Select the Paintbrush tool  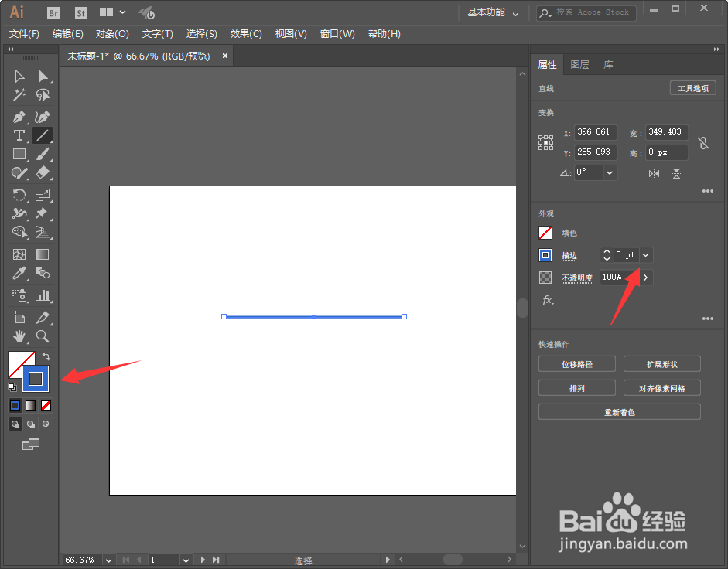click(x=43, y=154)
